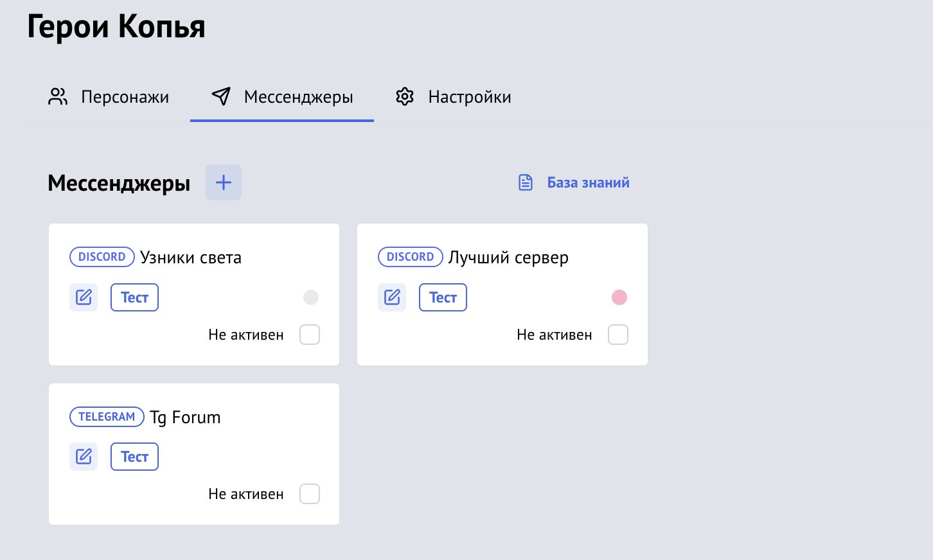Click the База знаний document icon
The height and width of the screenshot is (560, 933).
click(526, 182)
